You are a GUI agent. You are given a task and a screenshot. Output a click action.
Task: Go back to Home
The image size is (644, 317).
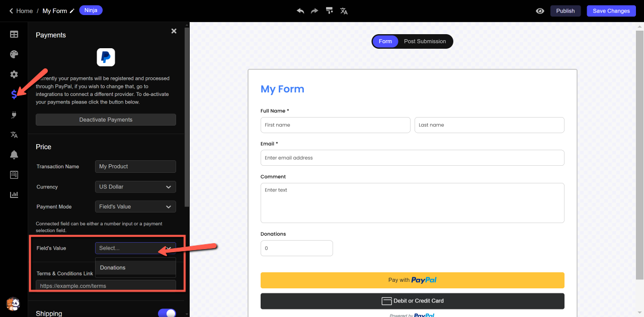21,11
